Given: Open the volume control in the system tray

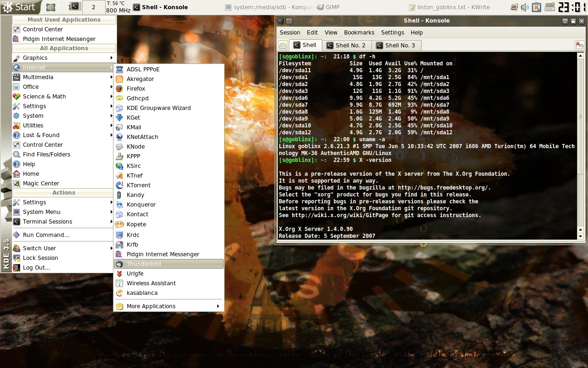Looking at the screenshot, I should (x=525, y=7).
